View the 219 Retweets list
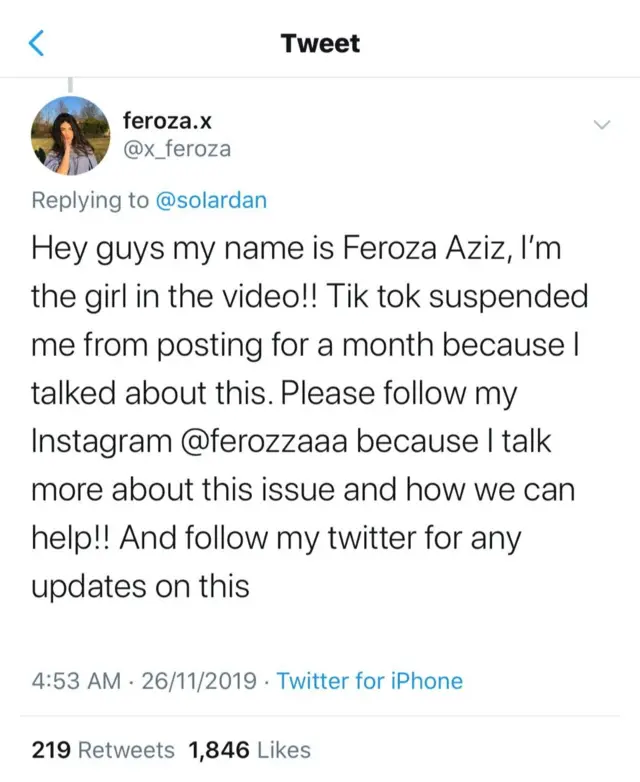The height and width of the screenshot is (782, 640). click(103, 749)
